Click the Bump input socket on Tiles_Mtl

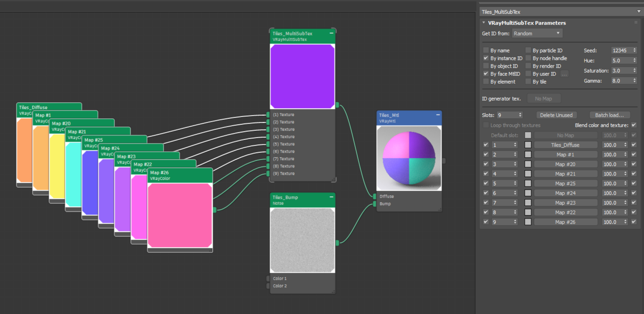tap(375, 204)
